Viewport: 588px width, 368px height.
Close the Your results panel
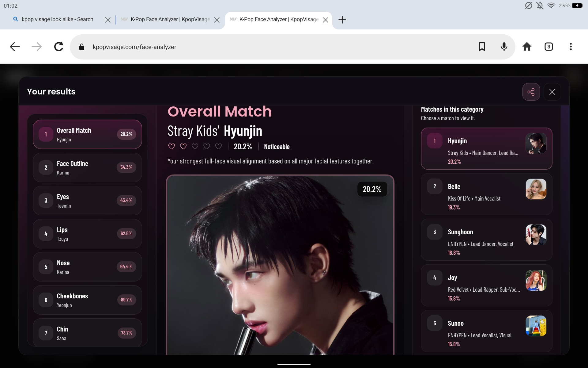(552, 92)
